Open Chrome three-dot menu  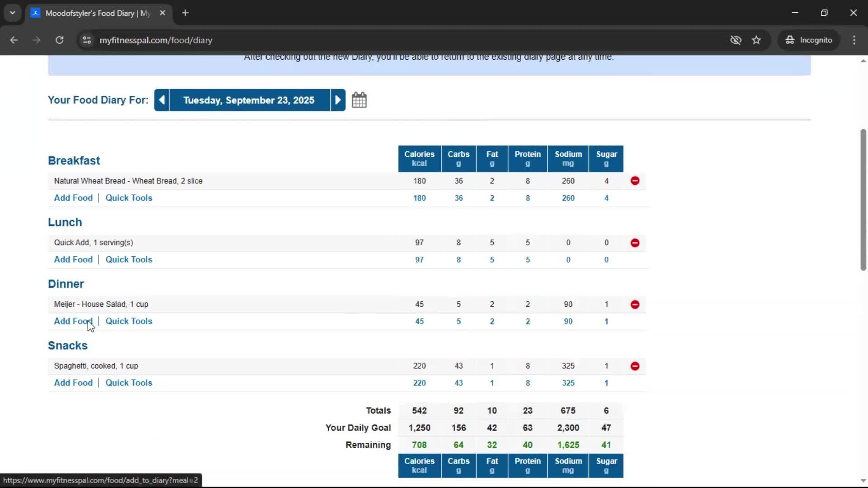tap(854, 40)
